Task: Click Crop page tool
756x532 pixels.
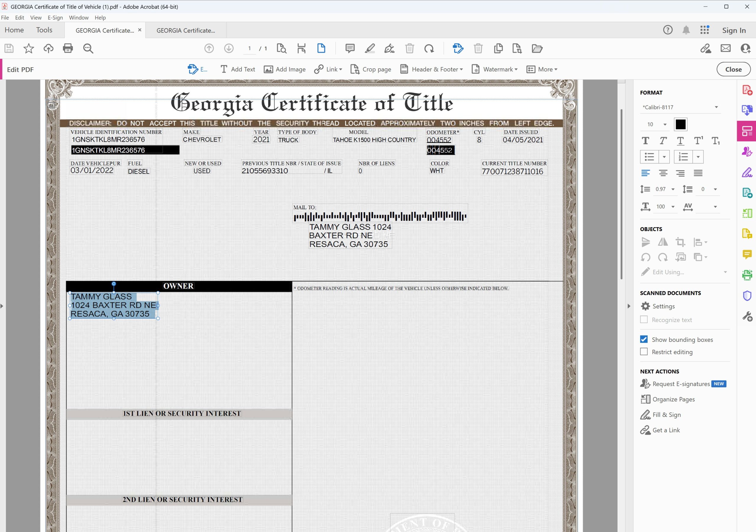Action: pyautogui.click(x=371, y=69)
